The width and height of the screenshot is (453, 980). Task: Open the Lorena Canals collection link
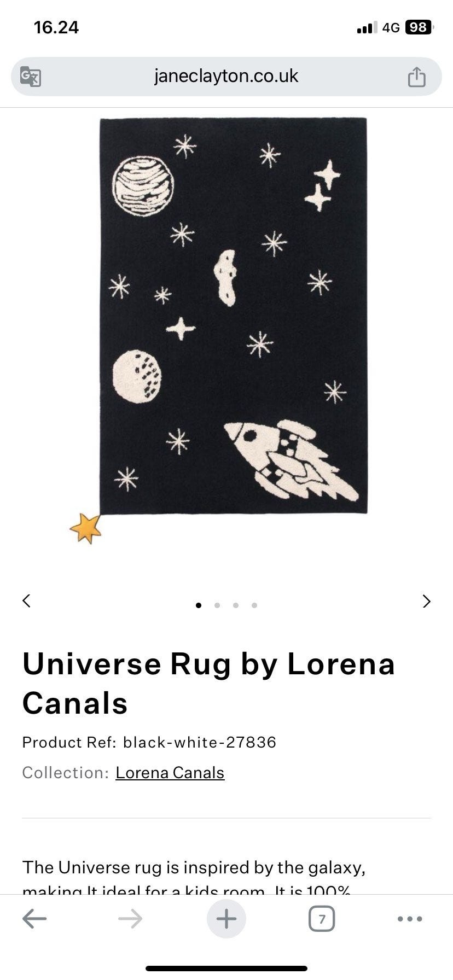(170, 773)
